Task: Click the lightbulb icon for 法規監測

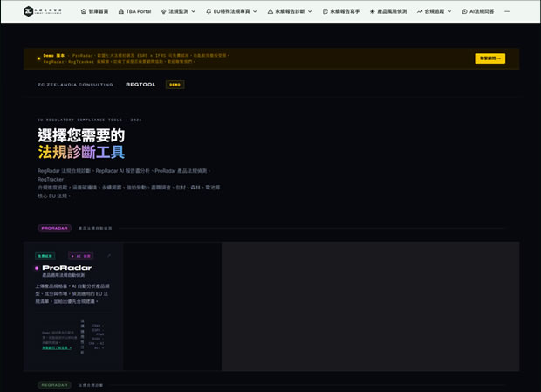Action: (x=163, y=11)
